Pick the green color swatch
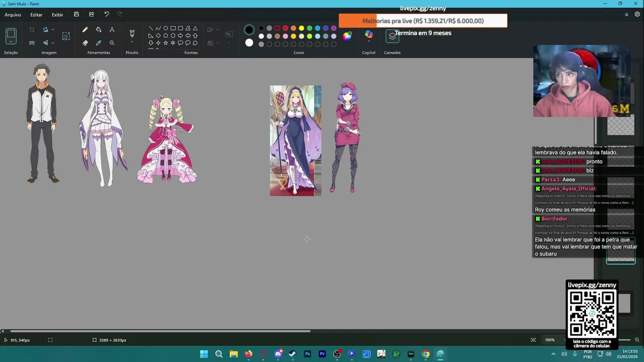Viewport: 644px width, 362px height. [309, 28]
